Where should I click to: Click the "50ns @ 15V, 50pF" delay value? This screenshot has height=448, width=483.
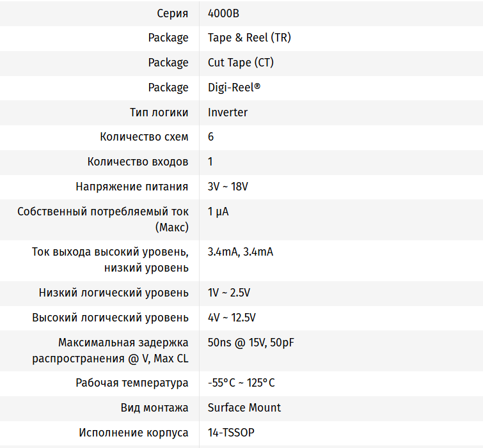[251, 343]
